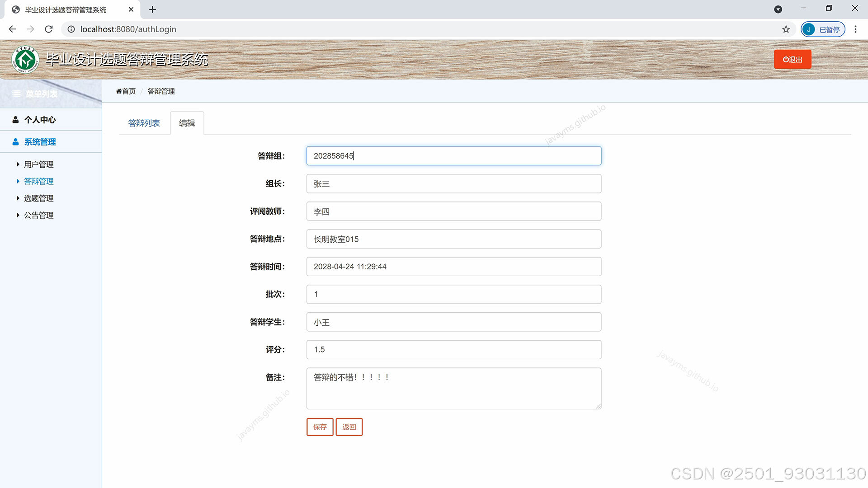Select the 编辑 tab
The height and width of the screenshot is (488, 868).
(x=187, y=123)
